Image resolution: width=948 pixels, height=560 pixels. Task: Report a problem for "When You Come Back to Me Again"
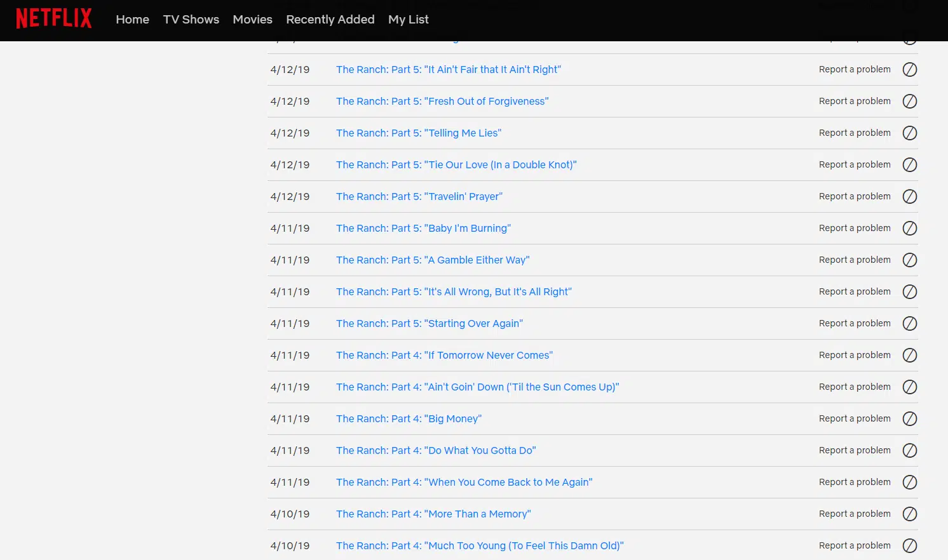854,483
